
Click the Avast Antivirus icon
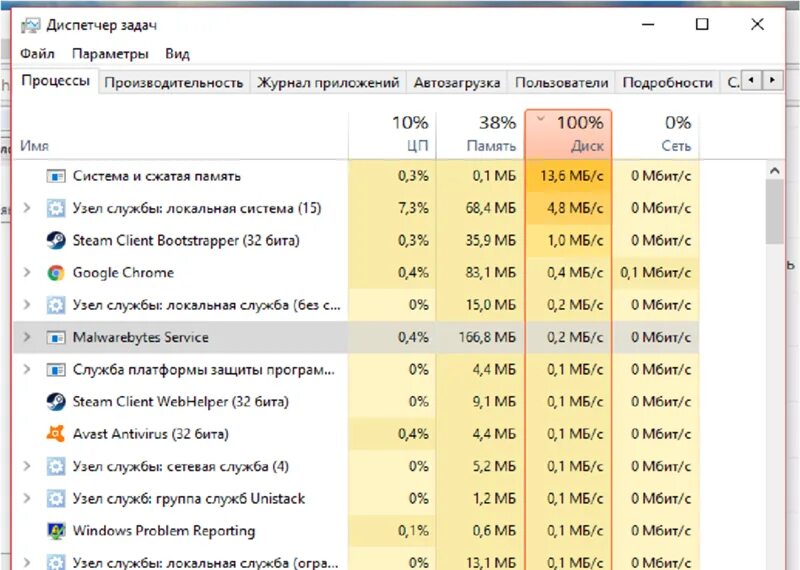(x=56, y=434)
